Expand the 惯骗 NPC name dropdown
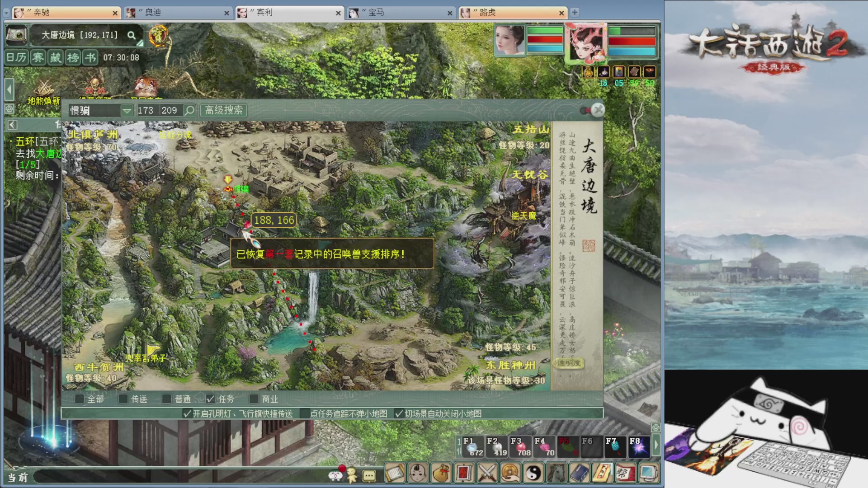The width and height of the screenshot is (868, 488). (x=127, y=110)
